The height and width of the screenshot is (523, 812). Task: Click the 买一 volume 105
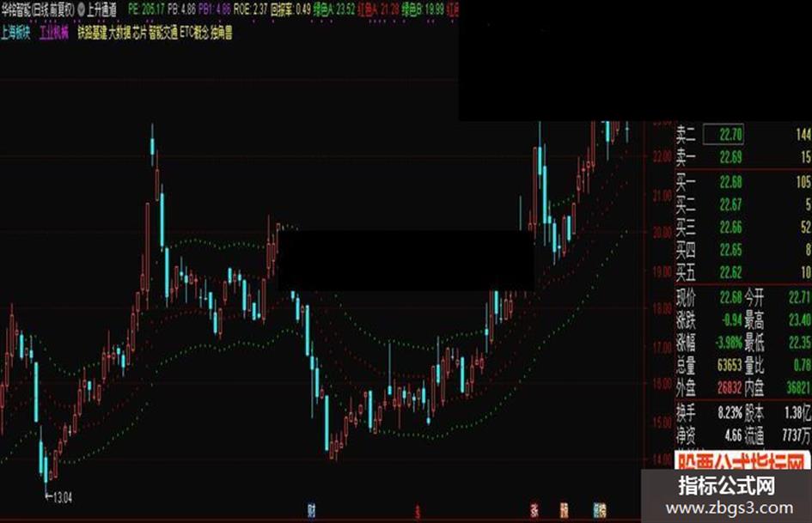click(x=803, y=182)
